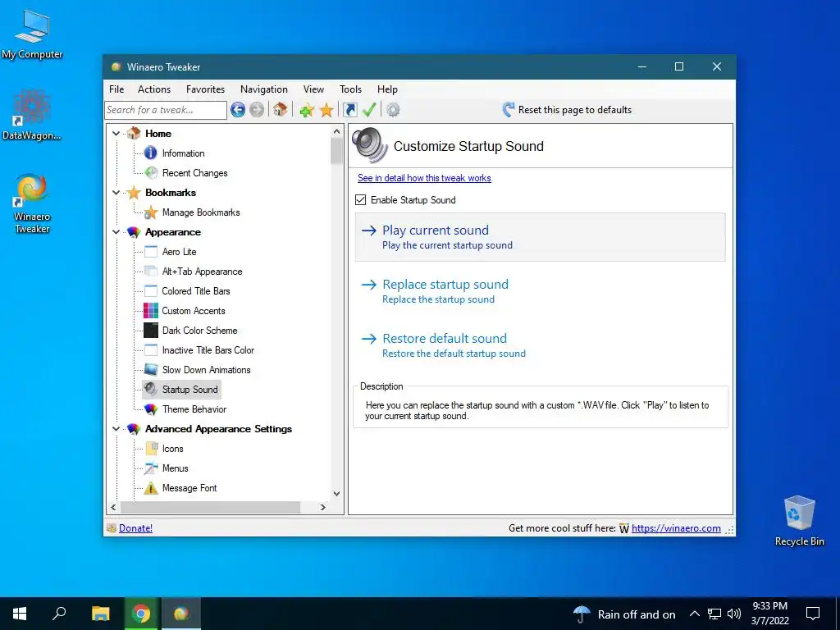
Task: Click Replace startup sound button
Action: 540,291
